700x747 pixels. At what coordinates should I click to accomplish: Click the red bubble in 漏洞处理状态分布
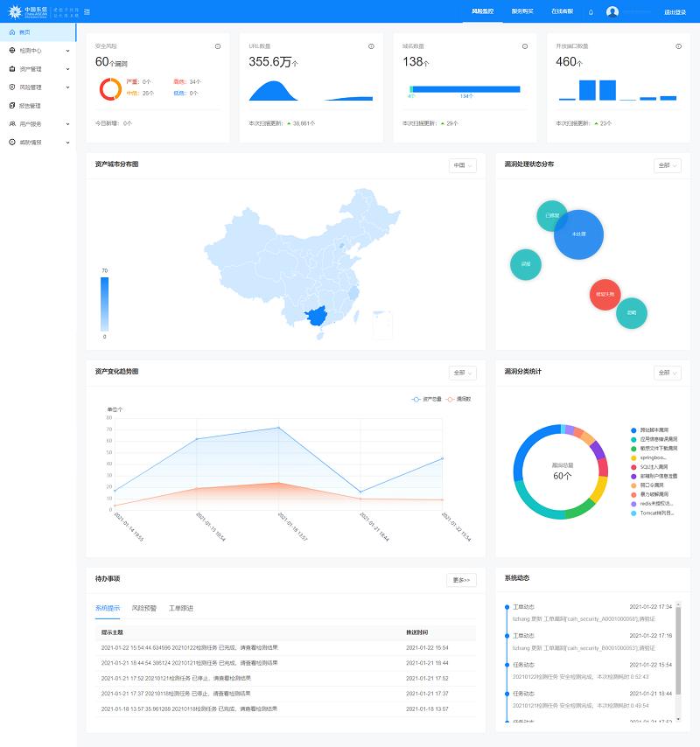click(605, 295)
